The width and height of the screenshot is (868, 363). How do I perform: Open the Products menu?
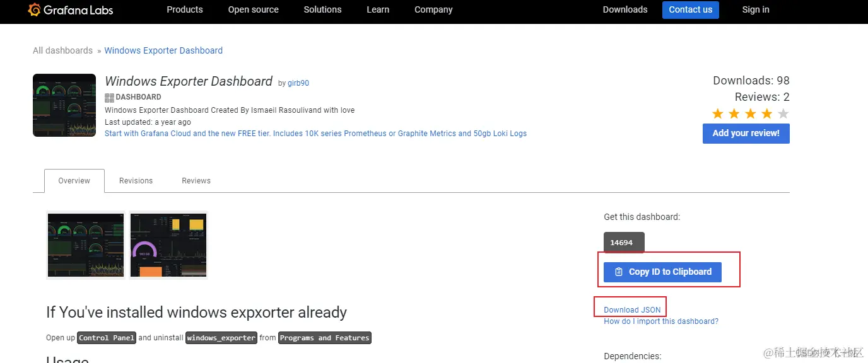185,9
